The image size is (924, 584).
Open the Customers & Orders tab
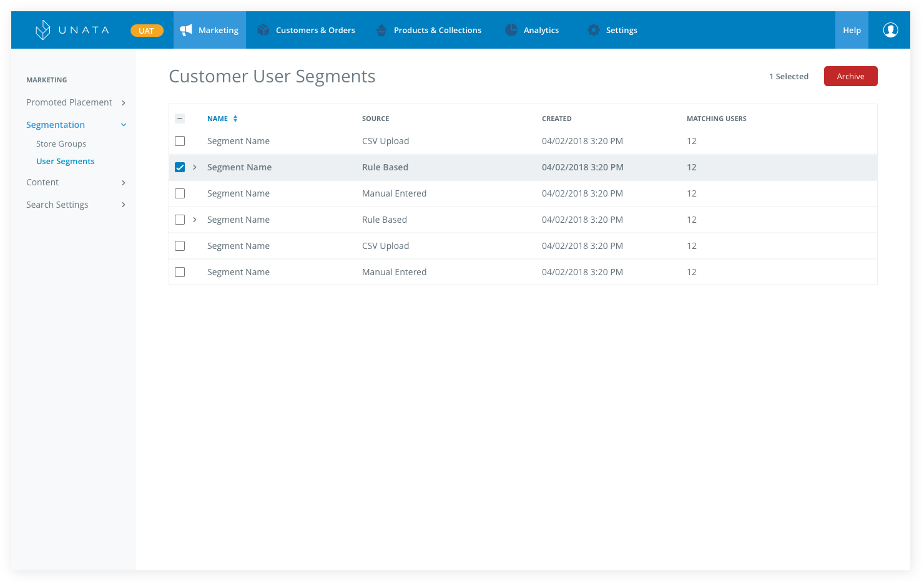click(307, 30)
